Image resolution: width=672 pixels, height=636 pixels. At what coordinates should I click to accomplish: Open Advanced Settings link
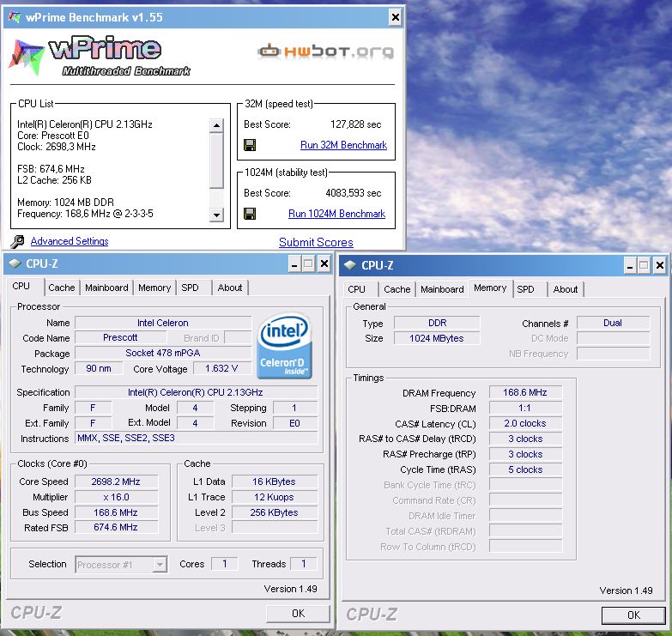click(70, 241)
